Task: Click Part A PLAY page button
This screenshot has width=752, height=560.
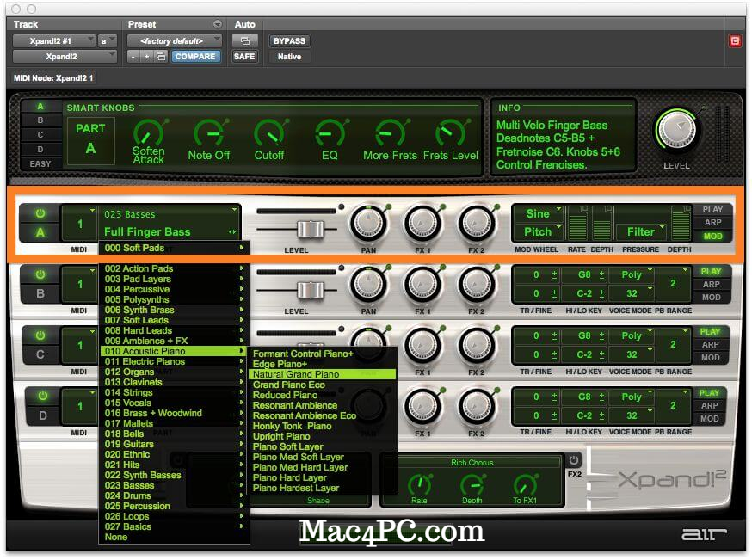Action: (x=712, y=210)
